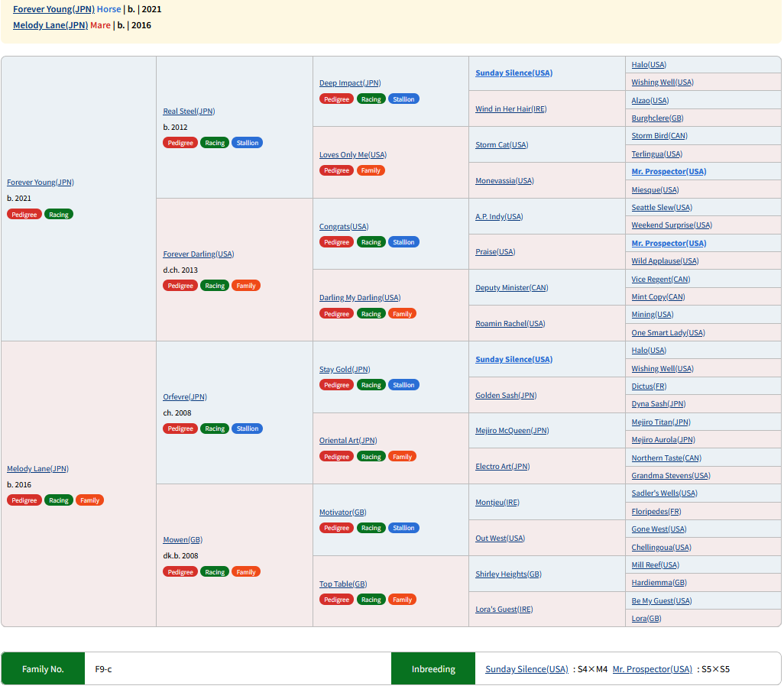Click the Family badge under Darling My Darling(USA)
784x689 pixels.
pyautogui.click(x=402, y=314)
